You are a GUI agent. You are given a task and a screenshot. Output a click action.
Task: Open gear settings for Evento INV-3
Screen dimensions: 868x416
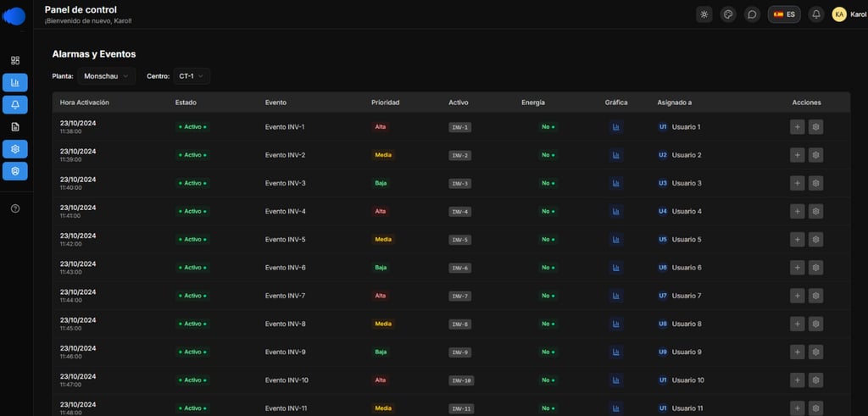coord(815,183)
